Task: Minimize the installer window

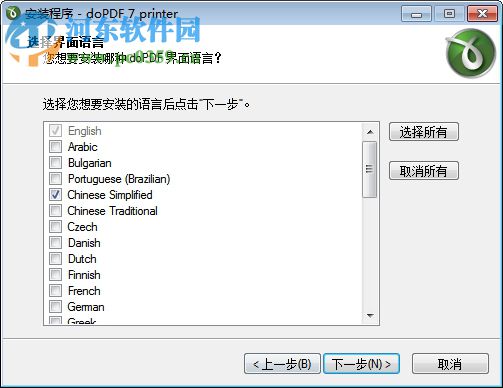Action: [416, 14]
